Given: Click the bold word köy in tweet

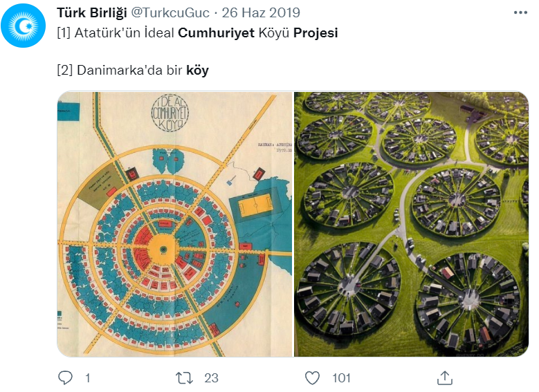Looking at the screenshot, I should coord(197,70).
